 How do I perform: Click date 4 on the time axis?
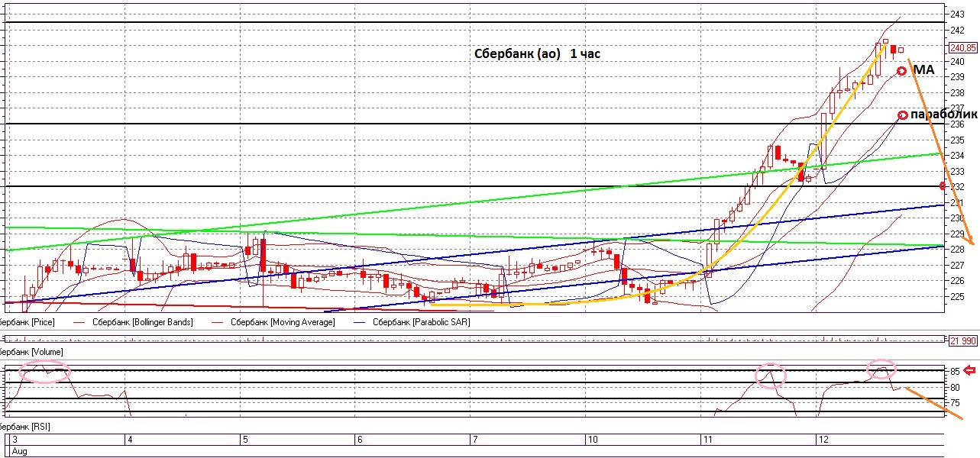click(x=130, y=440)
